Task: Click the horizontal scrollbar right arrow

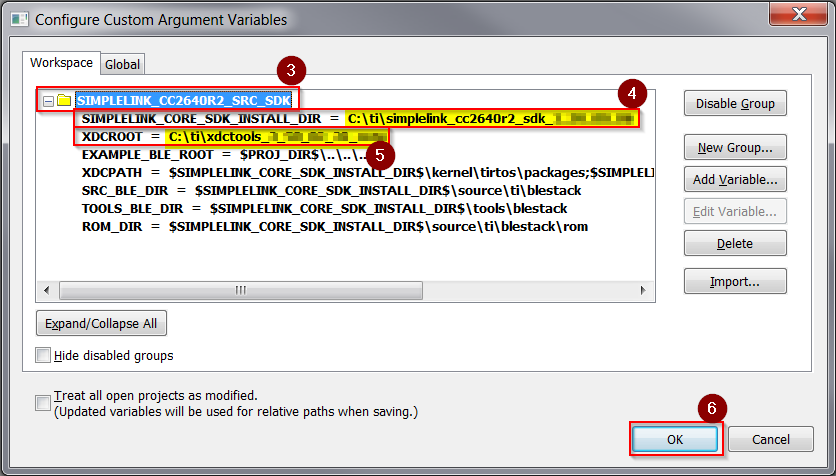Action: point(643,291)
